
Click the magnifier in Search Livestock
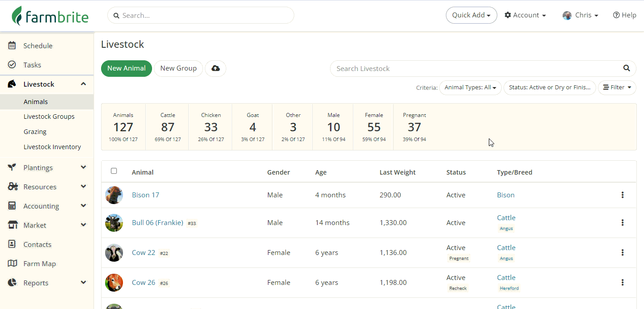tap(627, 68)
